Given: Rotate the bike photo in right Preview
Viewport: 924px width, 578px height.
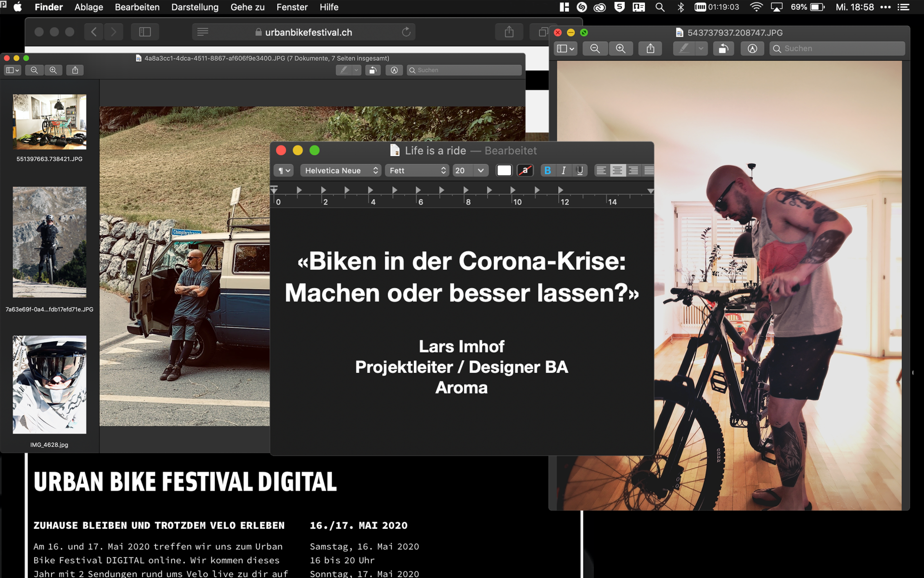Looking at the screenshot, I should click(x=723, y=49).
